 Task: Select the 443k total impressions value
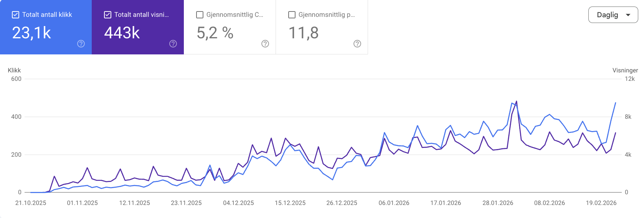[122, 33]
